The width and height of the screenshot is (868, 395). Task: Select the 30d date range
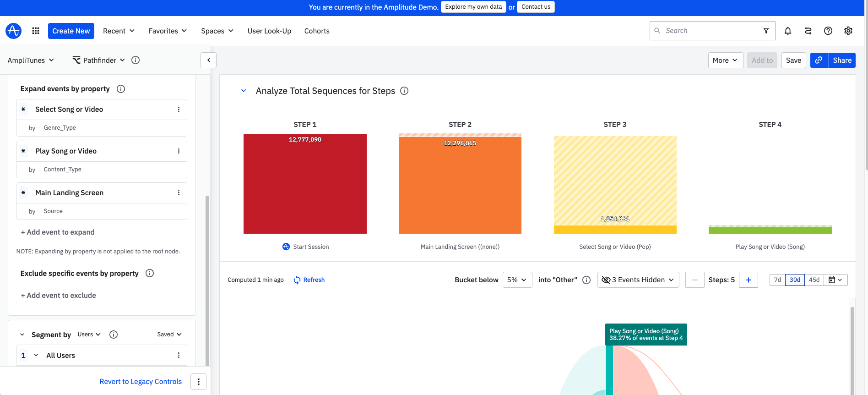coord(795,280)
